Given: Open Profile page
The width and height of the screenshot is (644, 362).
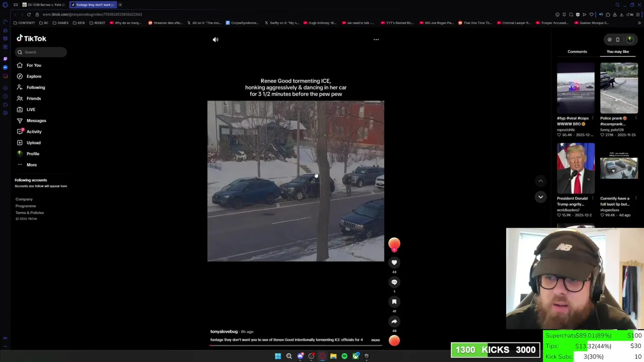Looking at the screenshot, I should click(x=33, y=154).
